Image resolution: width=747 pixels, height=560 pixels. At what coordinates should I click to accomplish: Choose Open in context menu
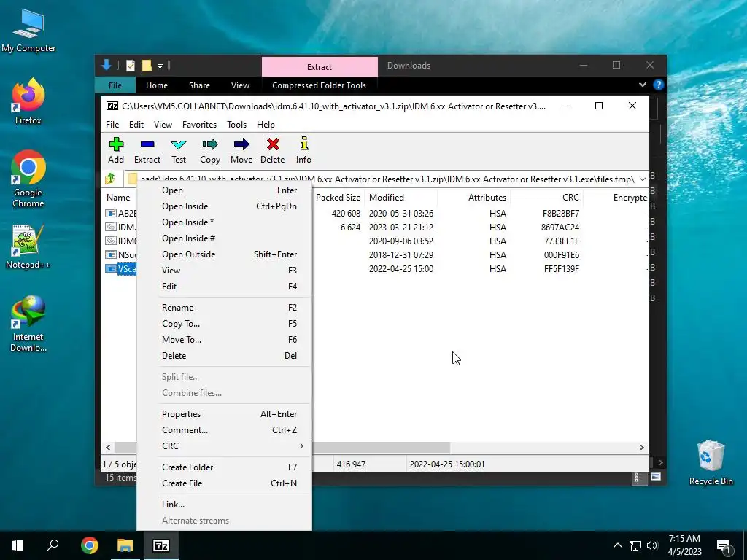[x=229, y=190]
